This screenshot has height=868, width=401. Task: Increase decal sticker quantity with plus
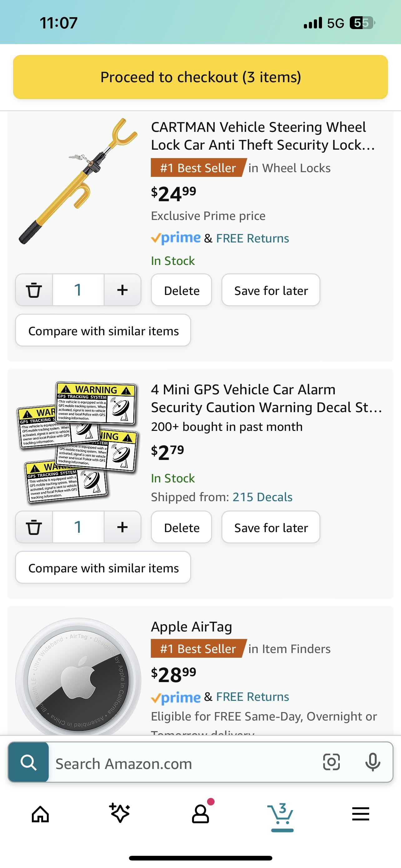point(122,527)
